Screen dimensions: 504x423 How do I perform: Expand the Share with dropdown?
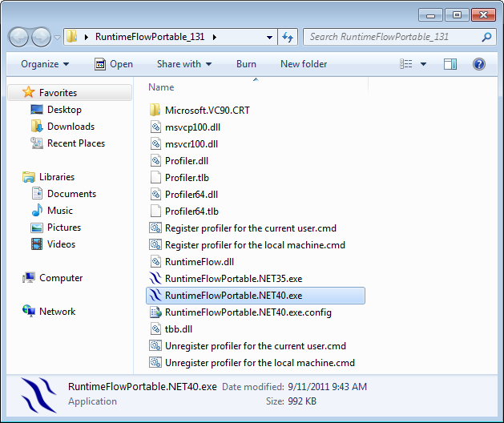coord(184,64)
